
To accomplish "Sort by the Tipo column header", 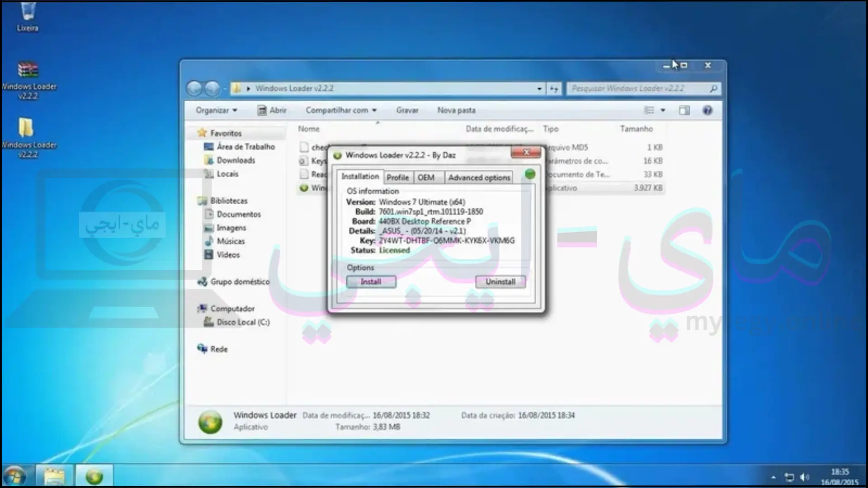I will [551, 129].
